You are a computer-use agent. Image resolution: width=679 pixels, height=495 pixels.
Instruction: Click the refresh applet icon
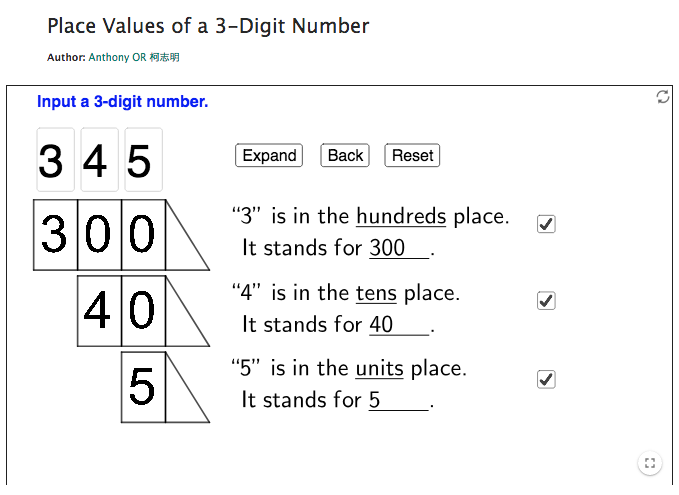(x=663, y=97)
